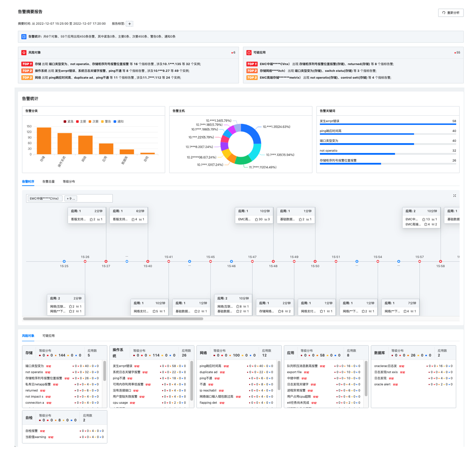Switch to the 告警总量 tab
This screenshot has width=476, height=457.
click(x=48, y=181)
